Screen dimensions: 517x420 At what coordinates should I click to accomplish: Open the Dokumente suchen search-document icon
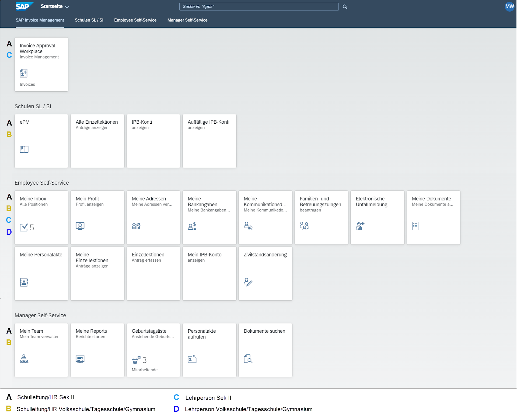pos(248,359)
